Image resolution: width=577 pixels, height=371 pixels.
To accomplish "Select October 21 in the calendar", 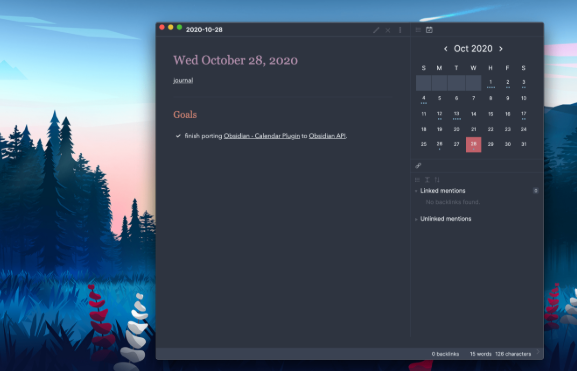I will pyautogui.click(x=474, y=130).
